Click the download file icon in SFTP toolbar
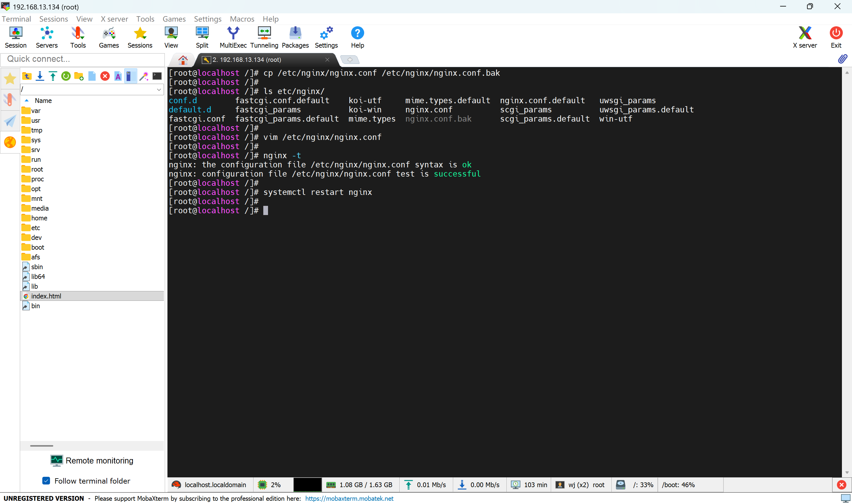 [x=40, y=76]
